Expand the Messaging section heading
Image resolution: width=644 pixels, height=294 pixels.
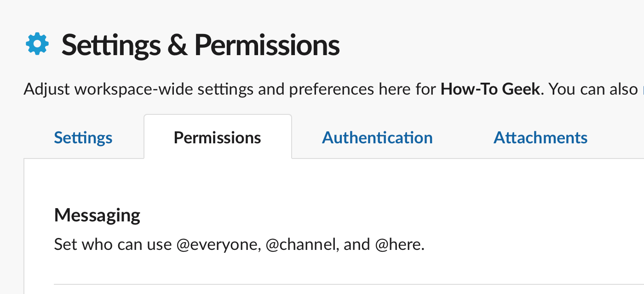click(97, 215)
